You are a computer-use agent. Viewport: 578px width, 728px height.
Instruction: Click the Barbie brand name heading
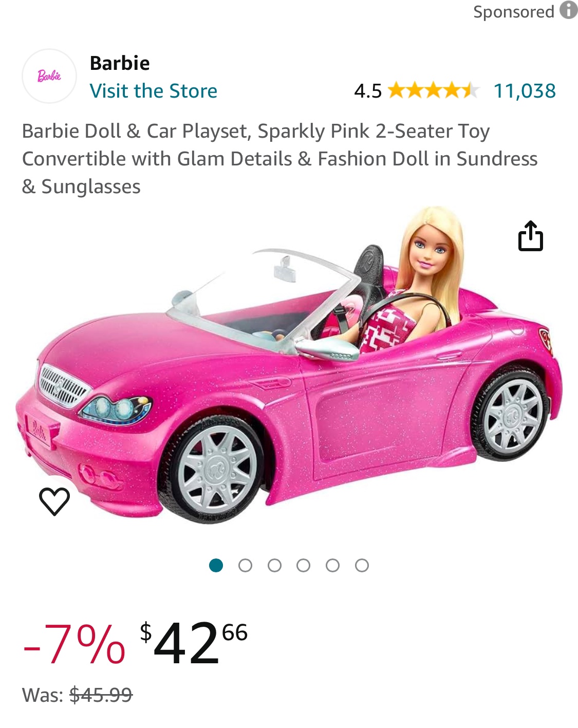120,63
